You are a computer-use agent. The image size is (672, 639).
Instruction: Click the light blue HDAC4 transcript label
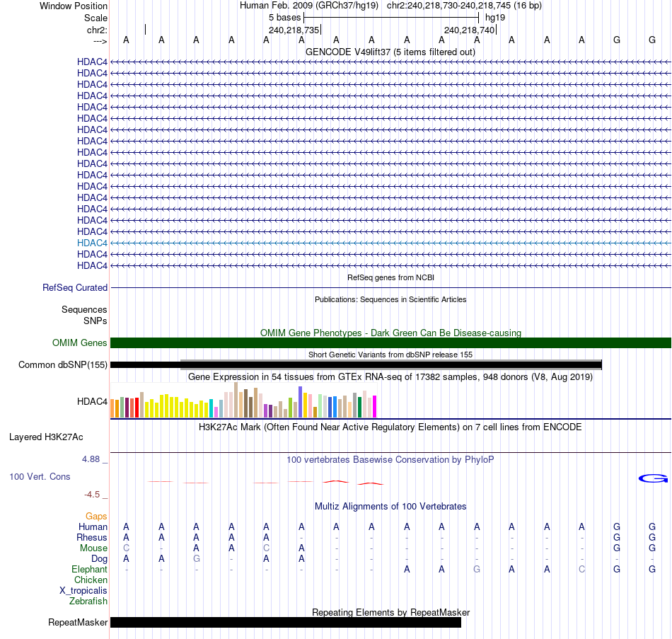92,243
